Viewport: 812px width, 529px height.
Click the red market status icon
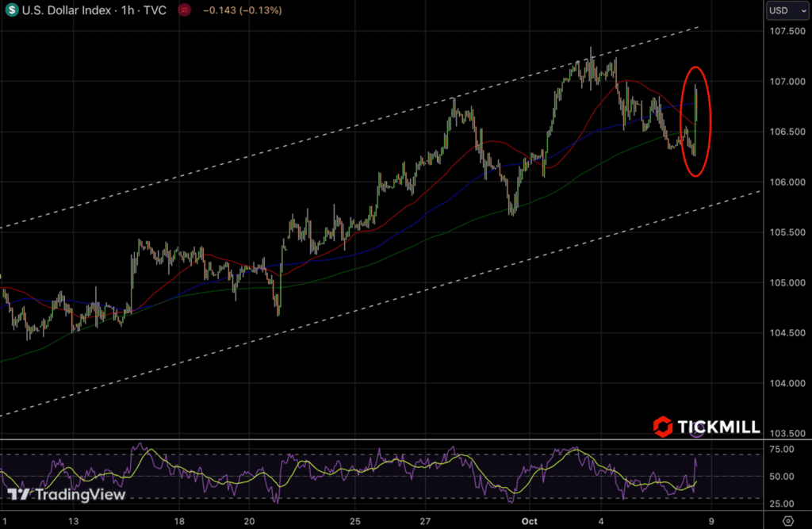coord(184,11)
